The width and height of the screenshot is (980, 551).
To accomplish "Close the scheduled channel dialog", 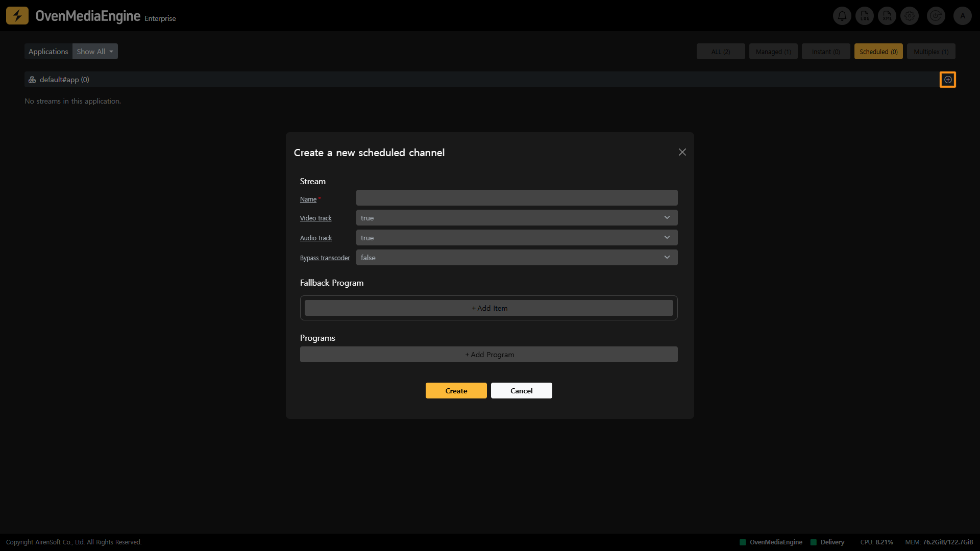I will [x=682, y=152].
